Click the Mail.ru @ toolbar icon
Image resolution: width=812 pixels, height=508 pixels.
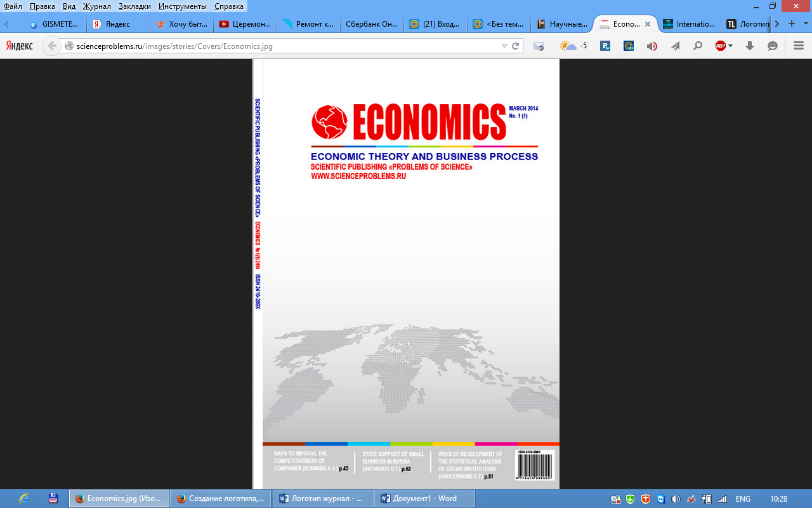629,46
